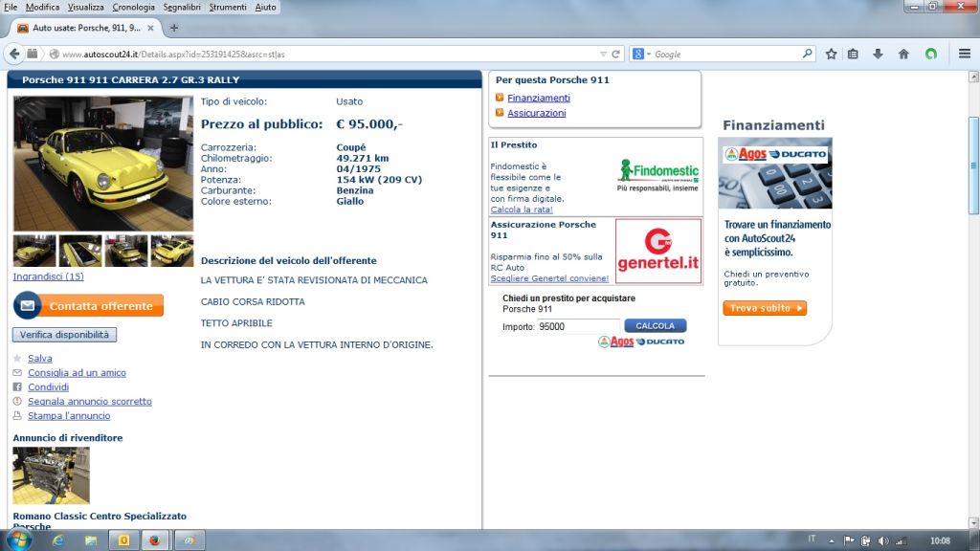Click the printer icon beside Stampa l'annuncio
980x551 pixels.
point(17,416)
